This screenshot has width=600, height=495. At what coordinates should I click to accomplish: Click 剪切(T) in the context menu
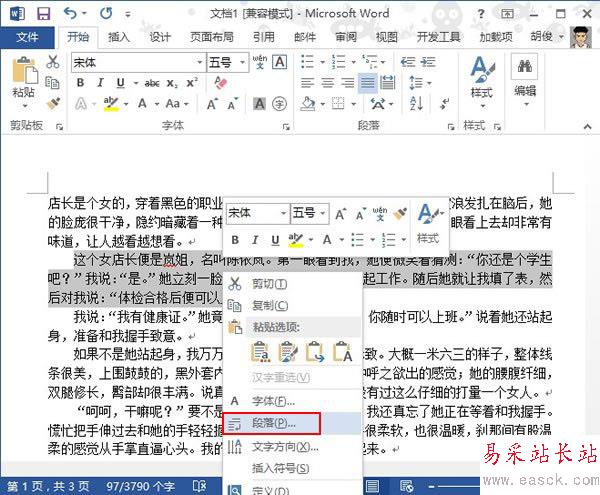click(292, 284)
